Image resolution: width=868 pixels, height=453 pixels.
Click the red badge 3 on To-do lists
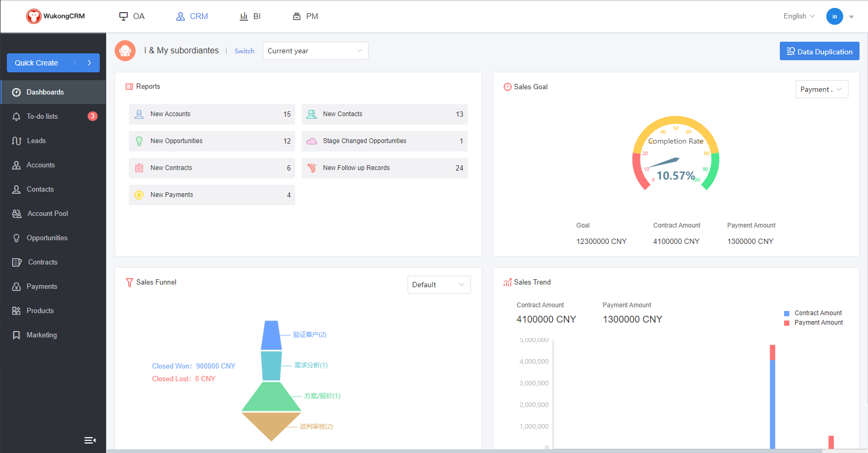[92, 116]
